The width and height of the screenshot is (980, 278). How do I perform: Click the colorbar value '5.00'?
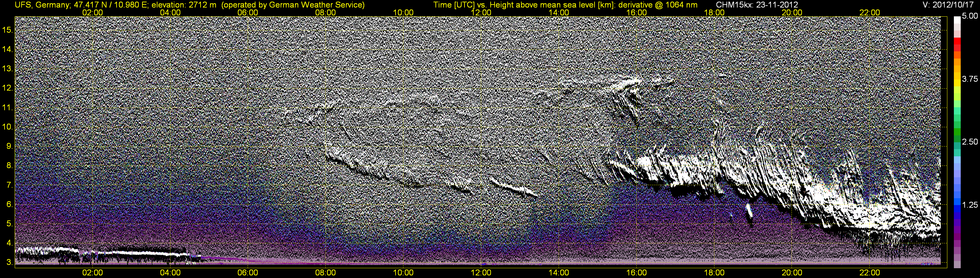[970, 16]
